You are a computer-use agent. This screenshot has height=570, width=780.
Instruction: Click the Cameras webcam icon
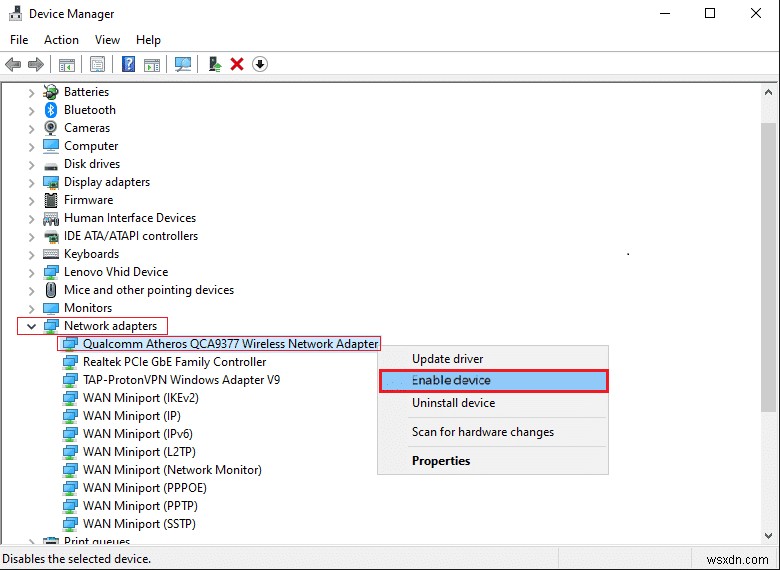click(x=51, y=128)
